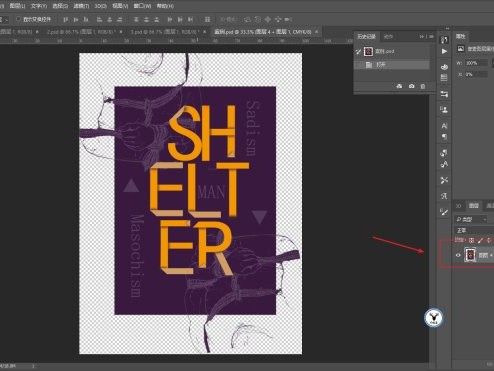Close the 3.psd document tab
The height and width of the screenshot is (371, 494).
[205, 32]
